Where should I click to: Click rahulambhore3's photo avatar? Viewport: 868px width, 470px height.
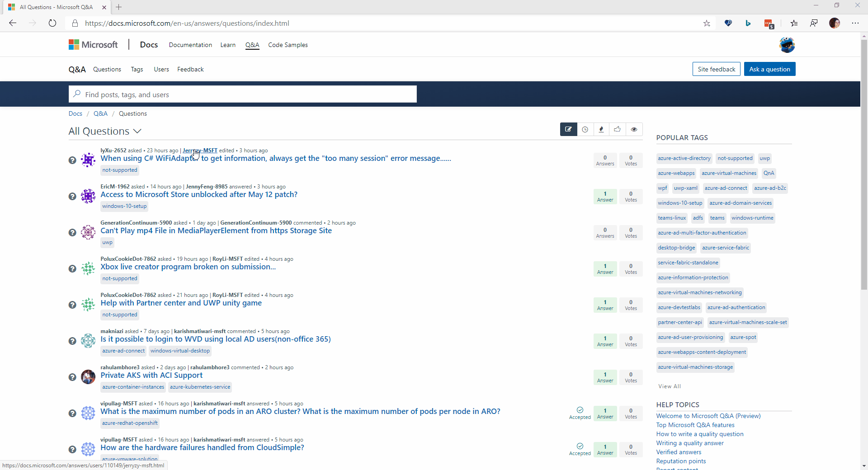pos(88,376)
